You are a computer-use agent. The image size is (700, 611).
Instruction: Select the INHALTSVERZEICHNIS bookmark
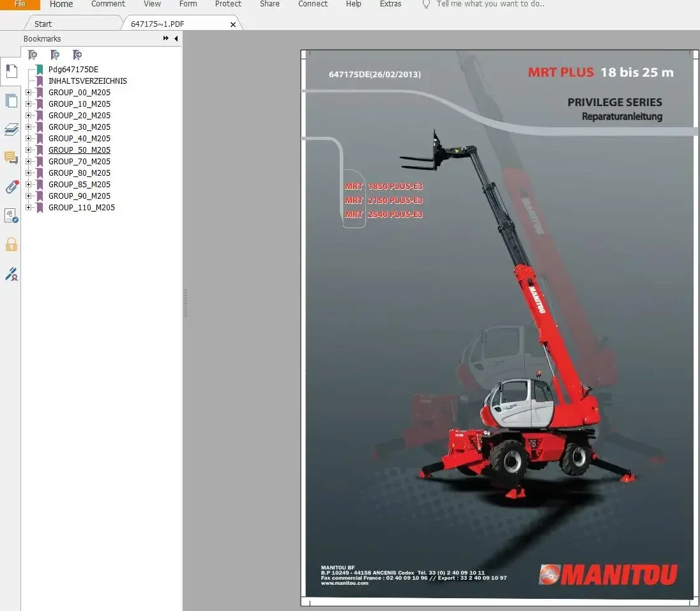point(87,81)
